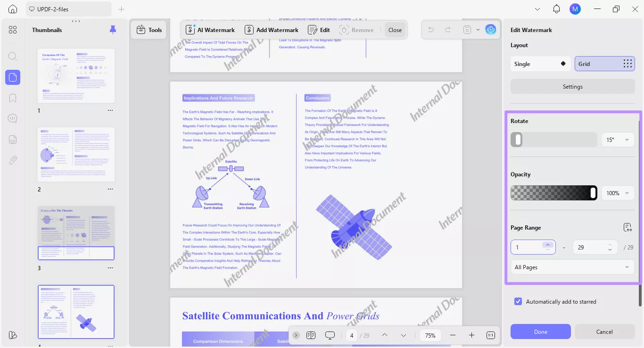
Task: Enable Automatically add to starred
Action: pos(518,301)
